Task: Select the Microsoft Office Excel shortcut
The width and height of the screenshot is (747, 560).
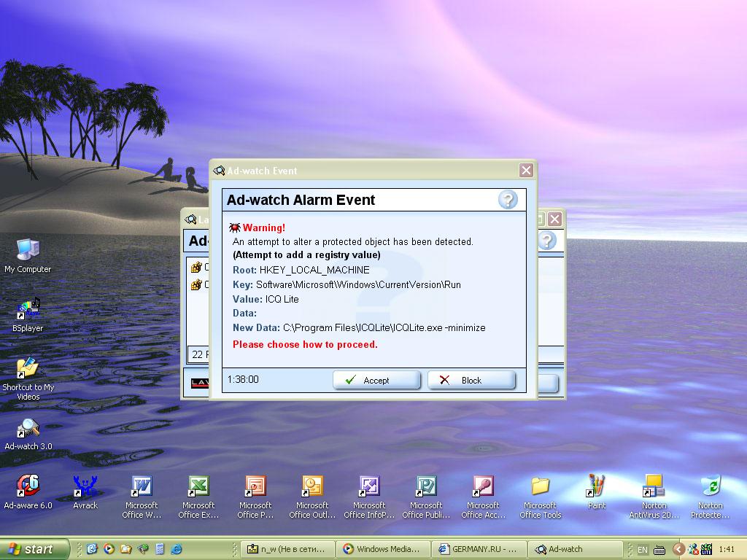Action: 198,486
